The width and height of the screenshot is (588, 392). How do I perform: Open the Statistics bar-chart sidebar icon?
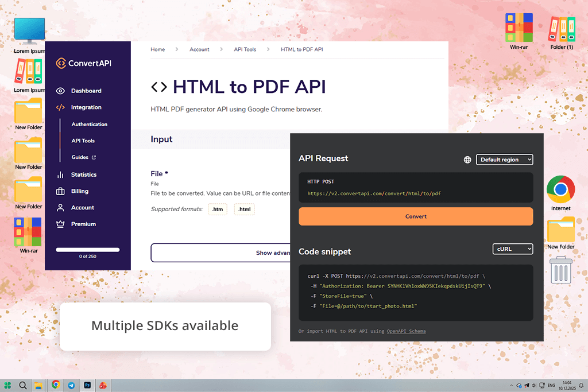[60, 174]
